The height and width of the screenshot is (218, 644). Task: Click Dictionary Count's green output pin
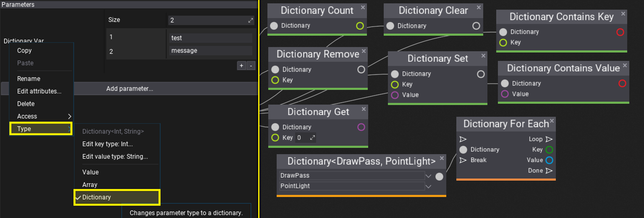click(x=360, y=26)
